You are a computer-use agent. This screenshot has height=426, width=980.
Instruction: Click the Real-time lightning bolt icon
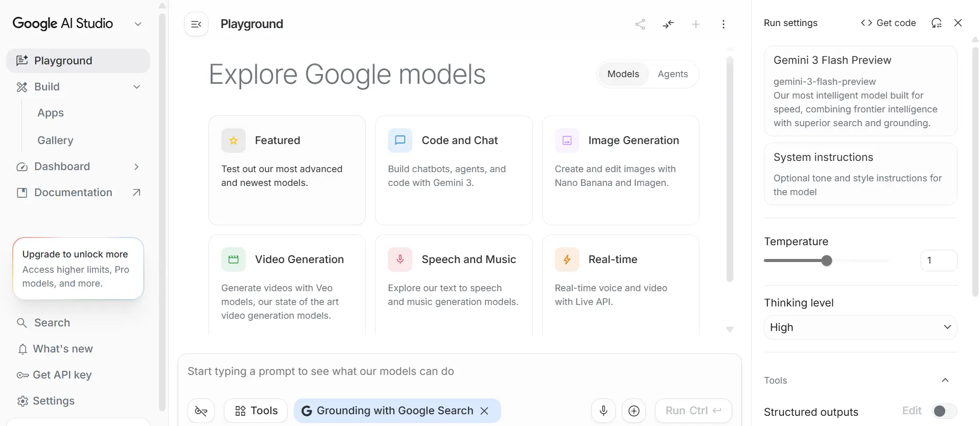click(x=567, y=259)
